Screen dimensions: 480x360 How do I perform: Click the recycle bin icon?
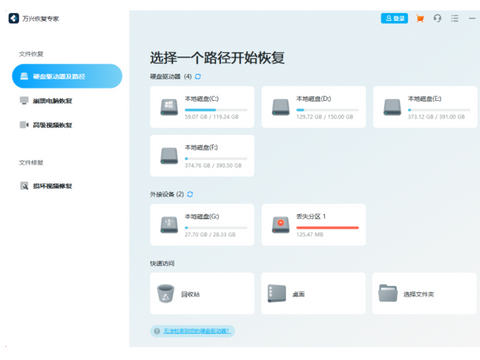click(x=166, y=293)
